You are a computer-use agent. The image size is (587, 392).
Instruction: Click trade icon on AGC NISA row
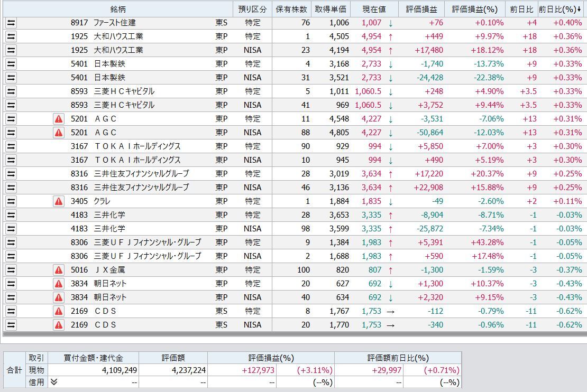[11, 133]
